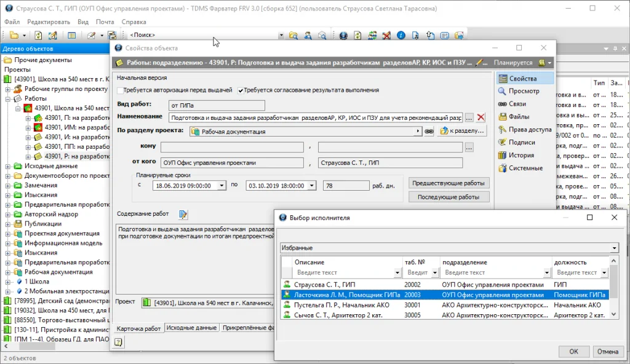Open the История history section
630x364 pixels.
(520, 156)
